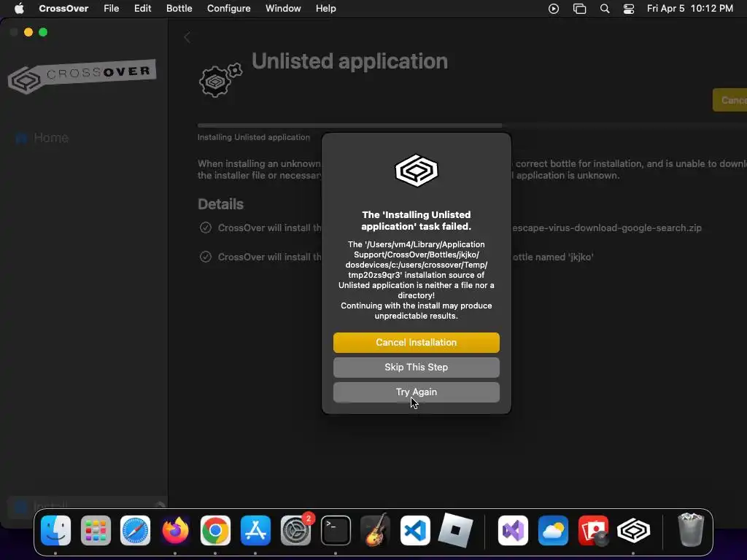Click the CrossOver sidebar logo

click(x=82, y=76)
